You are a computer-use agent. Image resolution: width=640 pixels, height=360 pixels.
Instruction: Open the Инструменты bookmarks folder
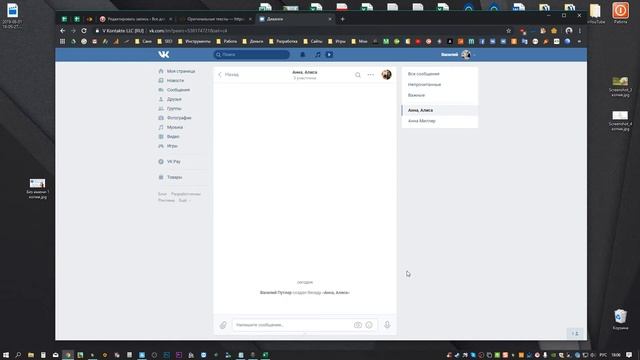[x=194, y=41]
